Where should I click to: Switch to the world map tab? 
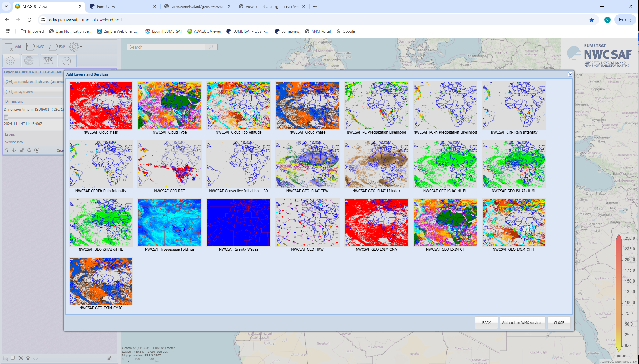point(48,61)
